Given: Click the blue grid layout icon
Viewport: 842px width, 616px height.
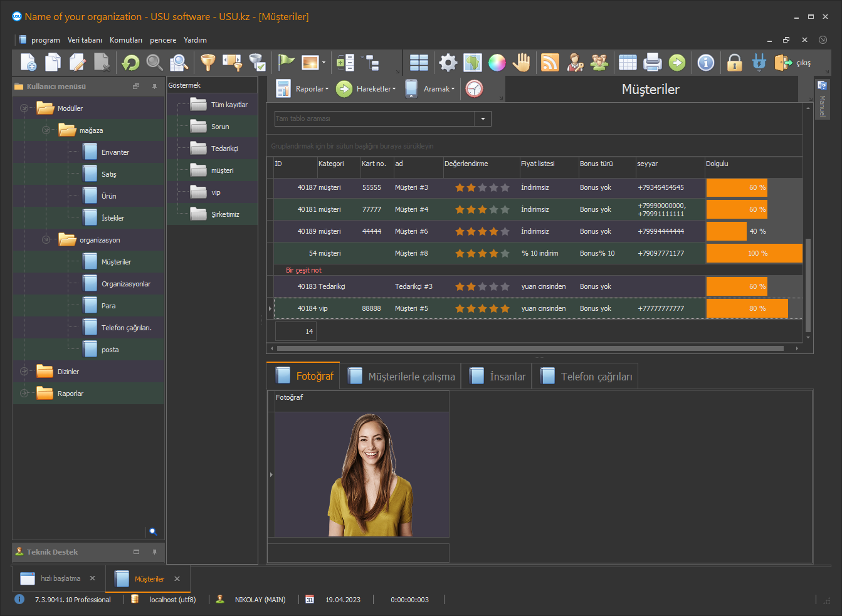Looking at the screenshot, I should [x=419, y=63].
